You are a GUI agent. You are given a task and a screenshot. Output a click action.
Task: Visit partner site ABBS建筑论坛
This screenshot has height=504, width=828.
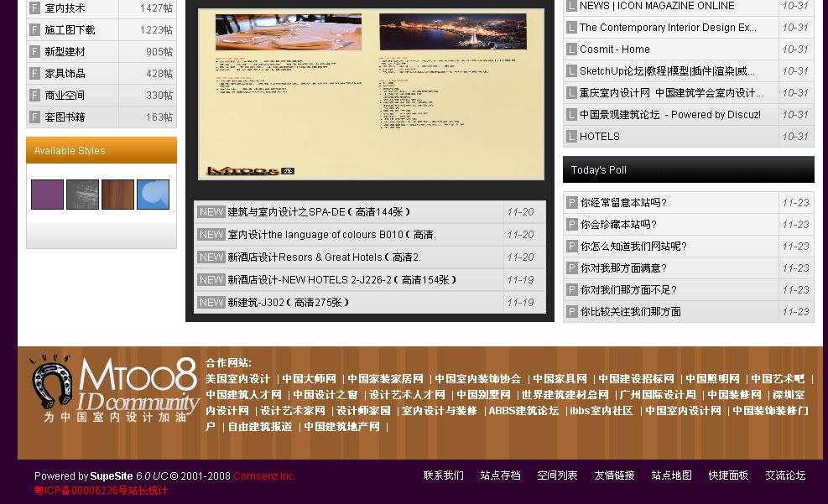click(x=523, y=411)
